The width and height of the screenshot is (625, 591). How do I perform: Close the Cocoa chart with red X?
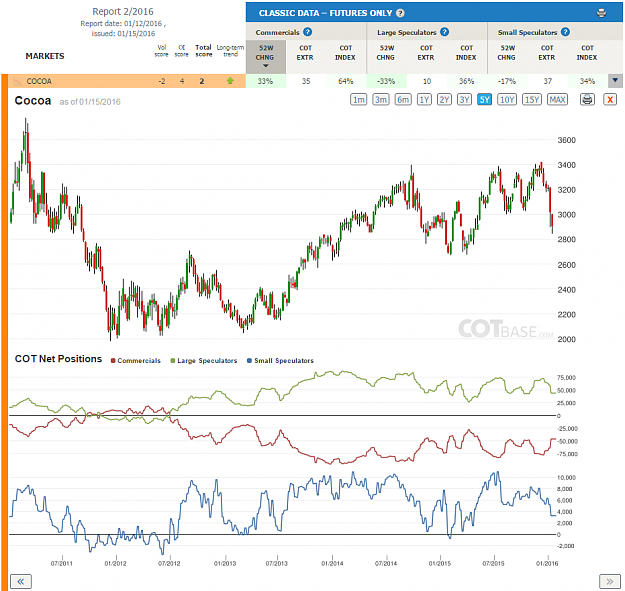click(610, 99)
